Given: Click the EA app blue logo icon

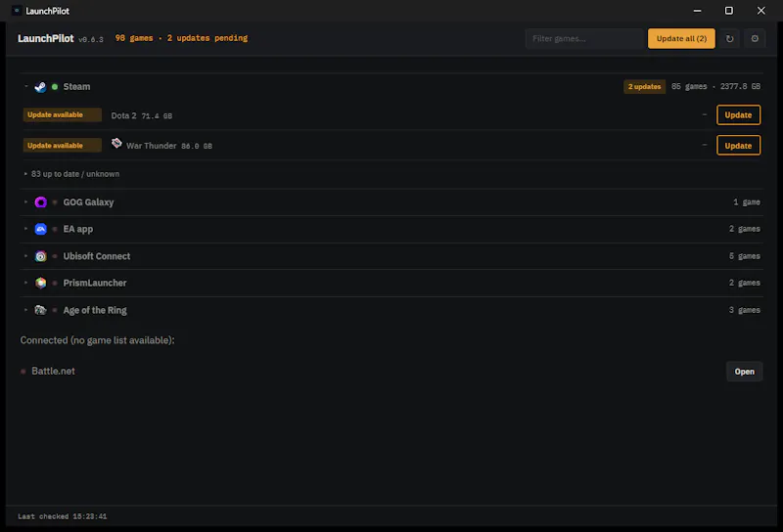Looking at the screenshot, I should [41, 229].
